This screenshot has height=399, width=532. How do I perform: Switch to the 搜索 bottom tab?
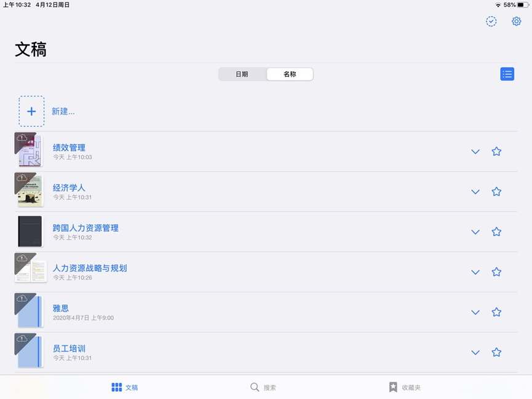263,387
